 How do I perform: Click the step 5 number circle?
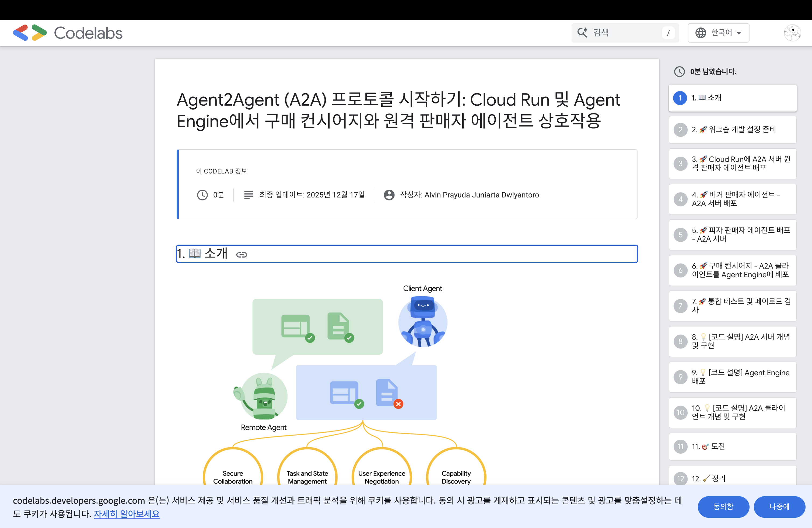click(x=680, y=235)
